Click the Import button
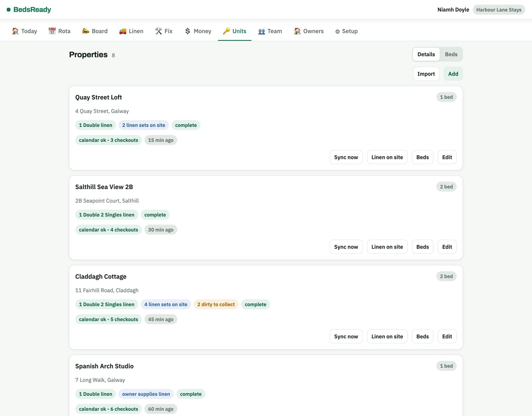 pyautogui.click(x=426, y=74)
